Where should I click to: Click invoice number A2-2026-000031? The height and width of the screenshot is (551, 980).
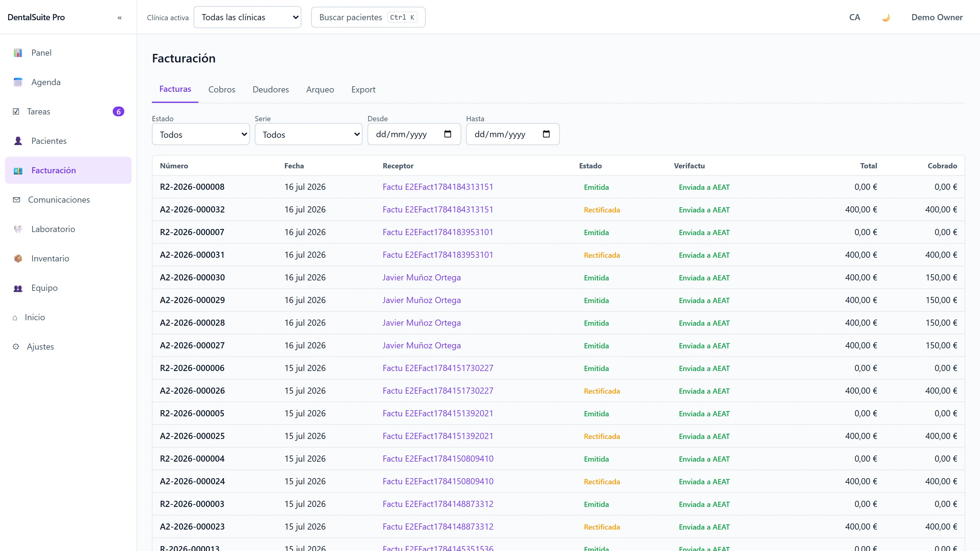click(192, 255)
